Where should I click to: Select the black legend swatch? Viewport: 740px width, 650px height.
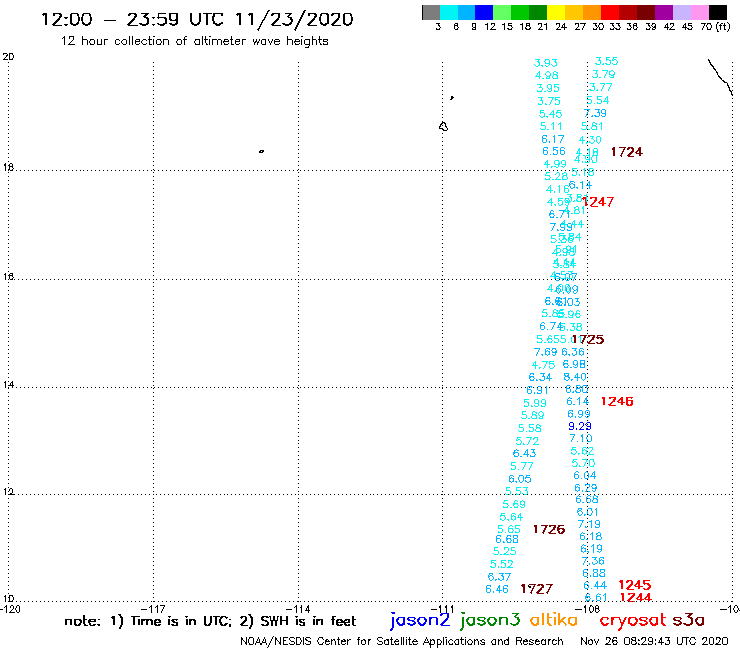click(x=718, y=12)
